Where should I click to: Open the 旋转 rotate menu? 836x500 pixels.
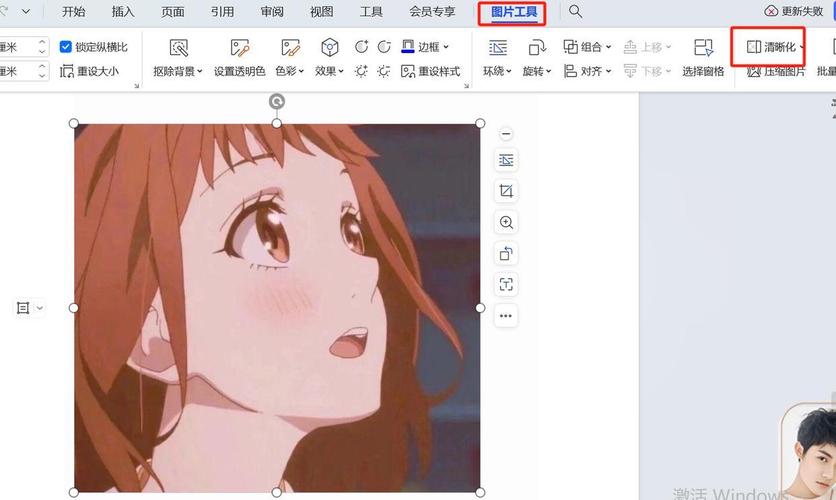(x=537, y=58)
